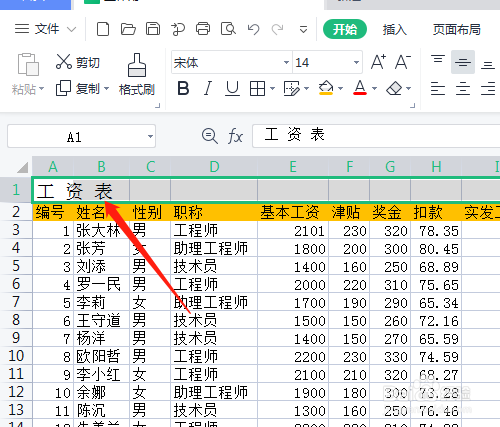Screen dimensions: 500x427
Task: Click the font group dialog launcher
Action: coord(412,106)
